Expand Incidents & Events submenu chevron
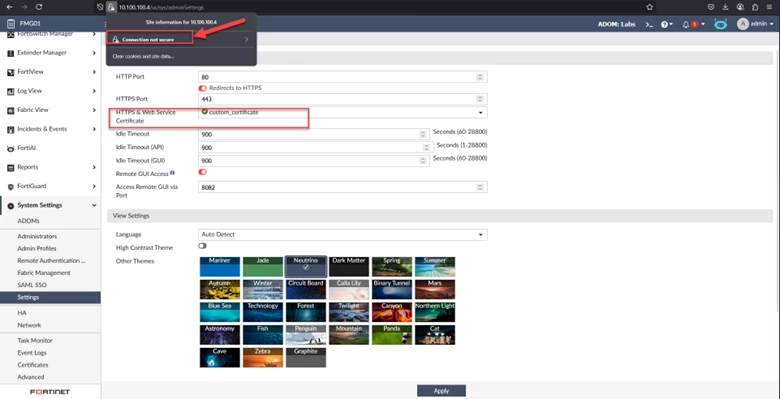 coord(94,129)
